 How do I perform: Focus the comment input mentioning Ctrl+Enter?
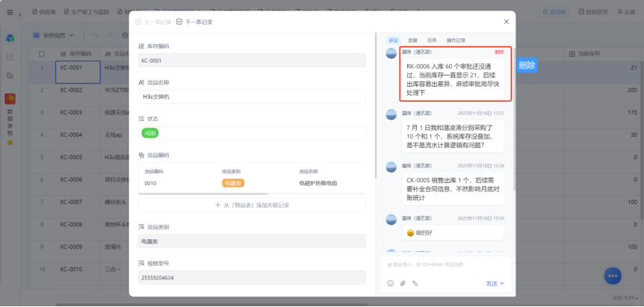(446, 264)
